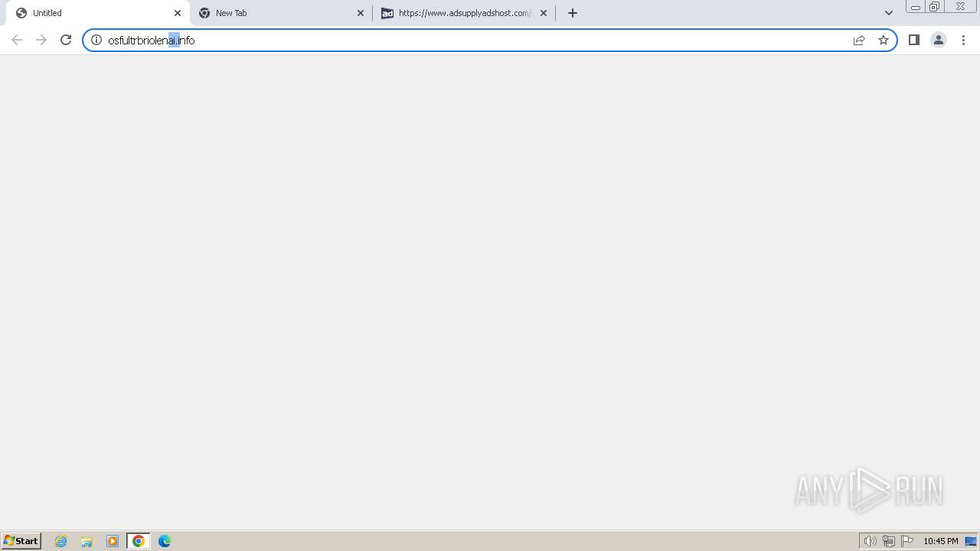The height and width of the screenshot is (551, 980).
Task: Minimize the Chrome window
Action: tap(915, 7)
